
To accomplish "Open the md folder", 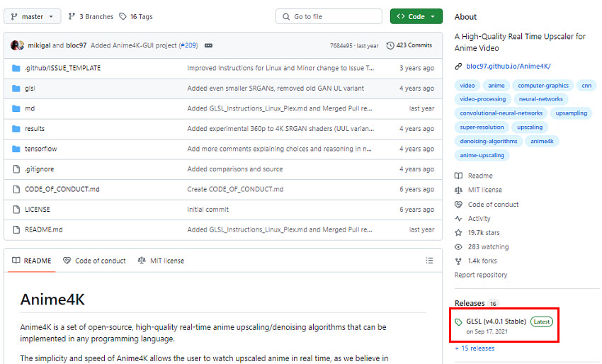I will tap(30, 108).
